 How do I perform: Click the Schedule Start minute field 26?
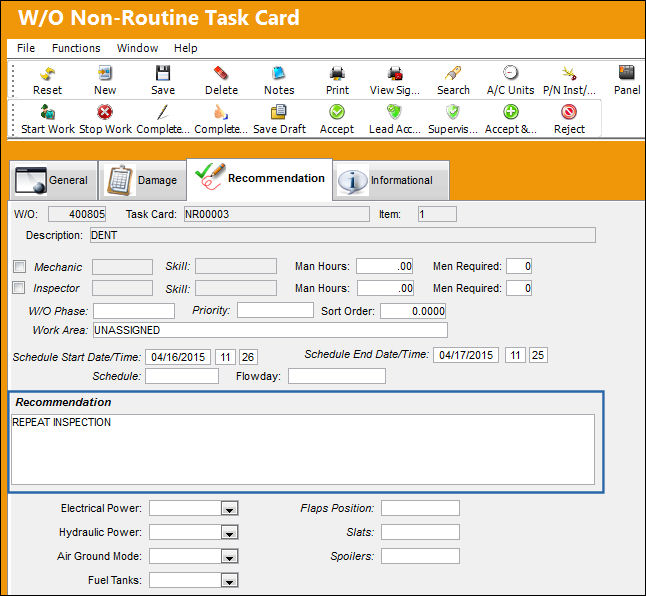(x=248, y=357)
